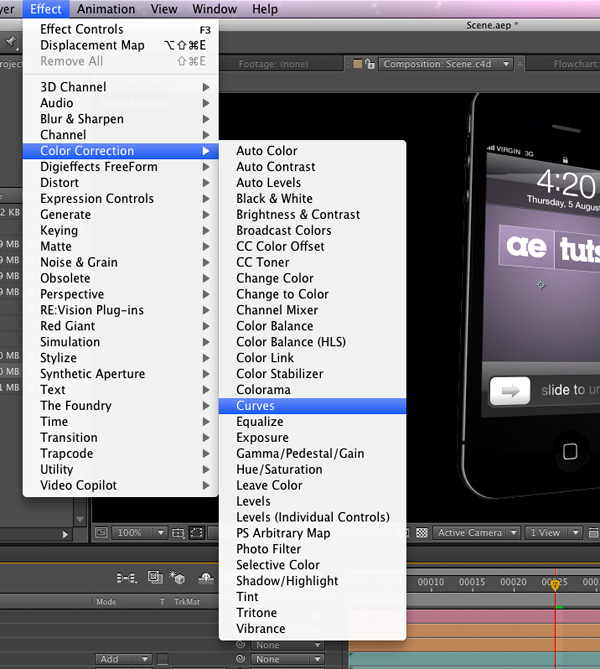Viewport: 600px width, 669px height.
Task: Open the View menu
Action: (164, 9)
